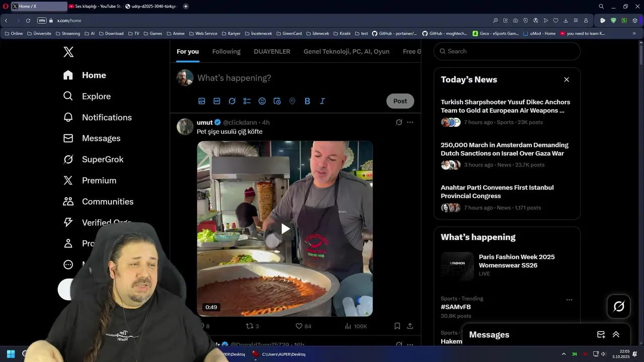The width and height of the screenshot is (644, 362).
Task: Compose a new message in the Messages drawer
Action: [601, 334]
